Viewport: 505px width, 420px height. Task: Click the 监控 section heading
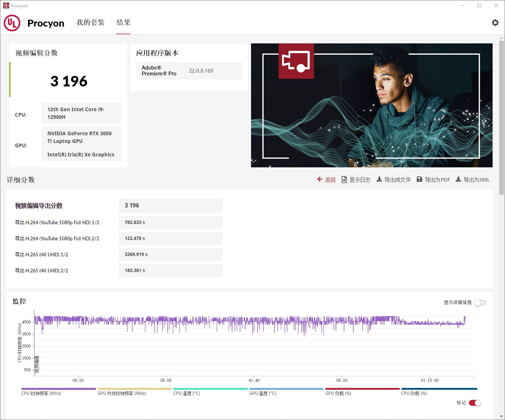19,301
